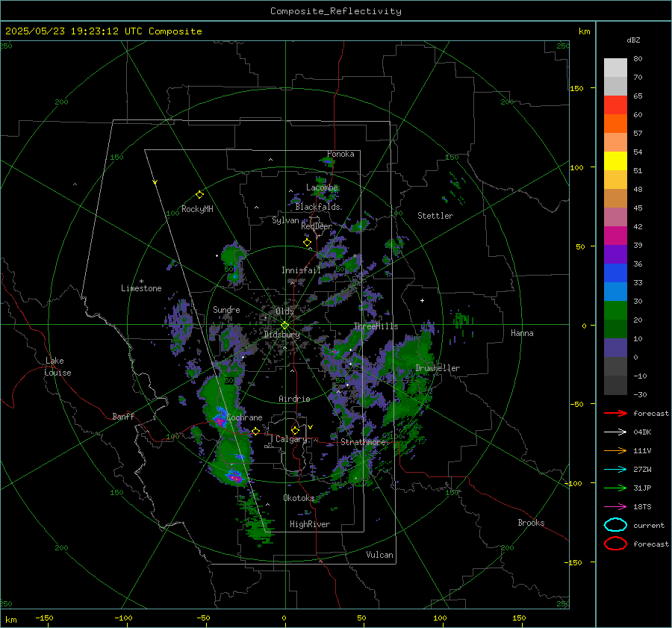Select the green 31JP arrow legend entry
The image size is (672, 628).
click(615, 488)
